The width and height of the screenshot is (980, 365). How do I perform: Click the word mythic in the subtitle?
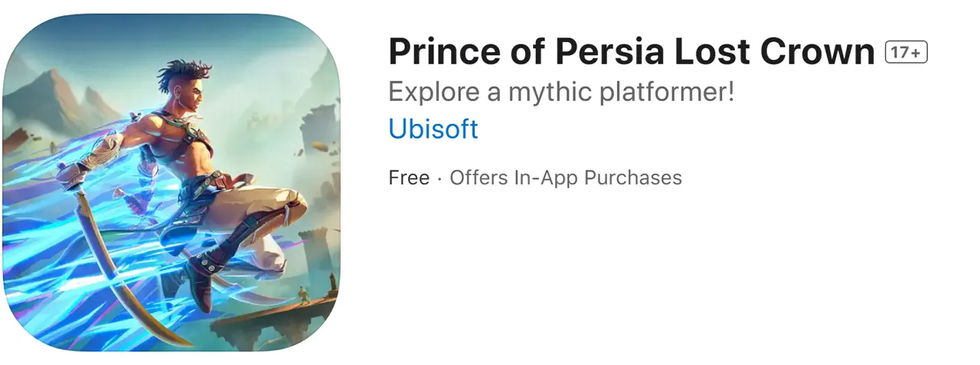563,93
